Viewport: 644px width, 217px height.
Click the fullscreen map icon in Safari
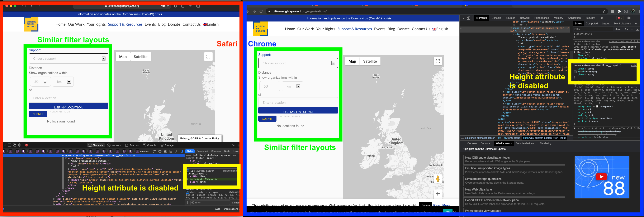[x=208, y=57]
